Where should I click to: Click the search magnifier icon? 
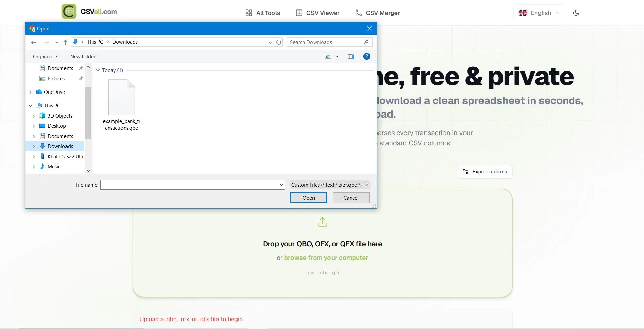point(366,42)
